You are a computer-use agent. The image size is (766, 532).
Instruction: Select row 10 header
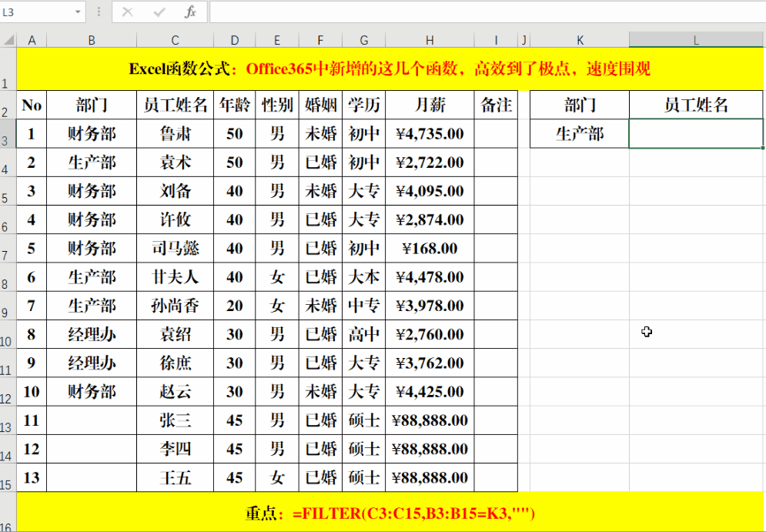8,334
